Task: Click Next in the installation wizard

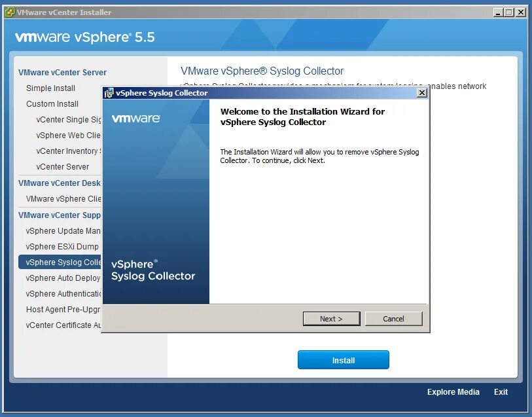Action: click(332, 319)
